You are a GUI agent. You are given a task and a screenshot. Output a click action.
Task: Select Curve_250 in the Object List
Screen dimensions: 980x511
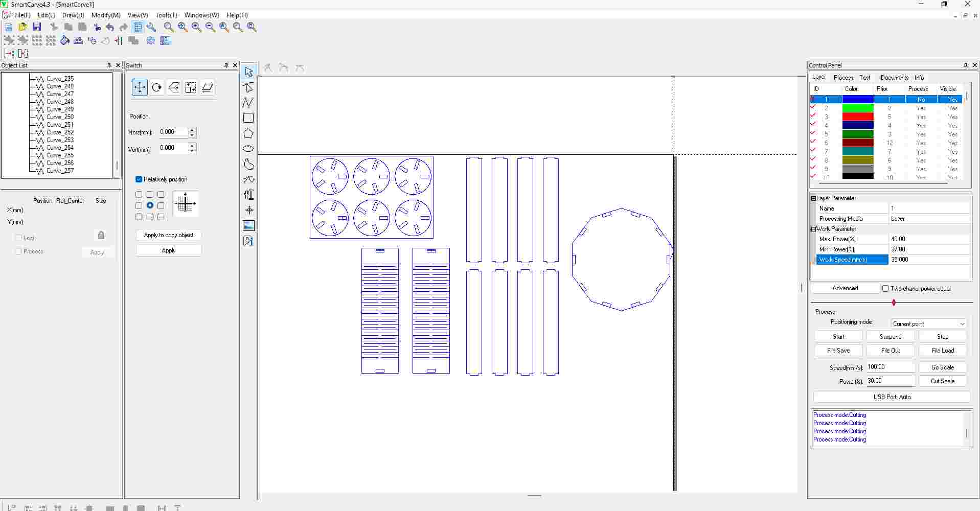pos(60,117)
